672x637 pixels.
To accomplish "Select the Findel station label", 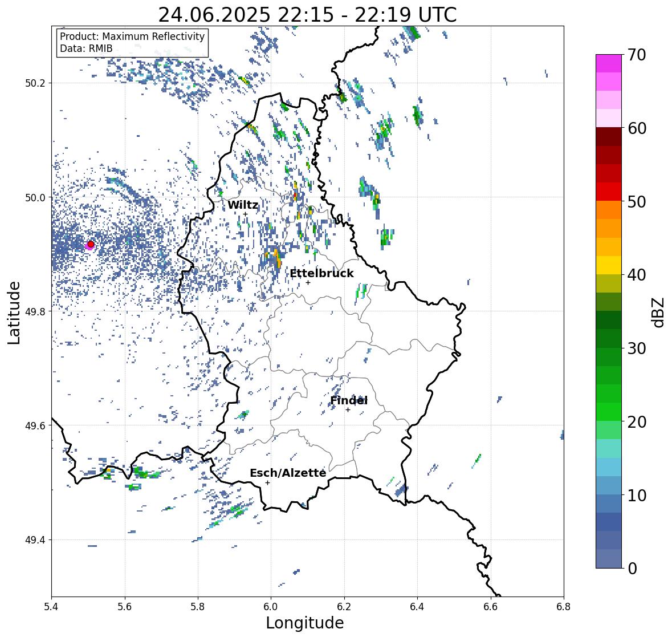I will tap(349, 401).
